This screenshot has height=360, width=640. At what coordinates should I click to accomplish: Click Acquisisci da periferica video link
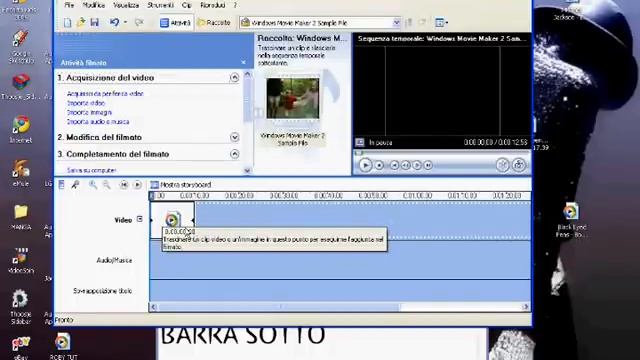105,93
